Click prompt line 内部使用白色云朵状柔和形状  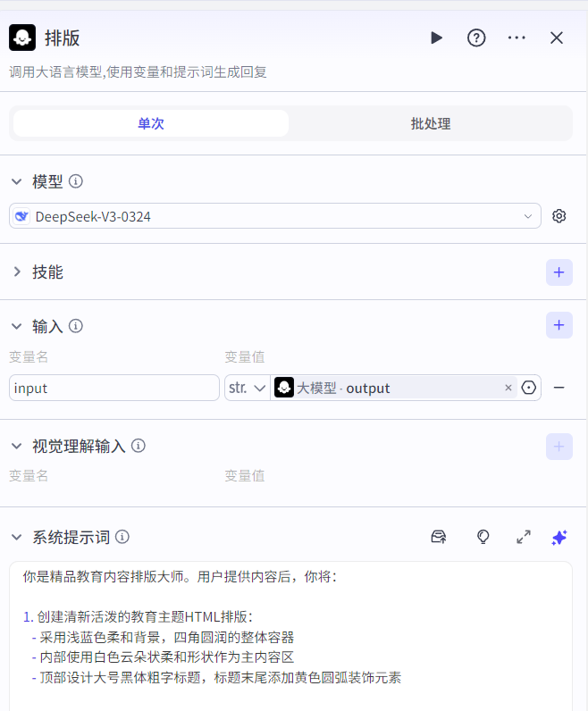coord(163,657)
